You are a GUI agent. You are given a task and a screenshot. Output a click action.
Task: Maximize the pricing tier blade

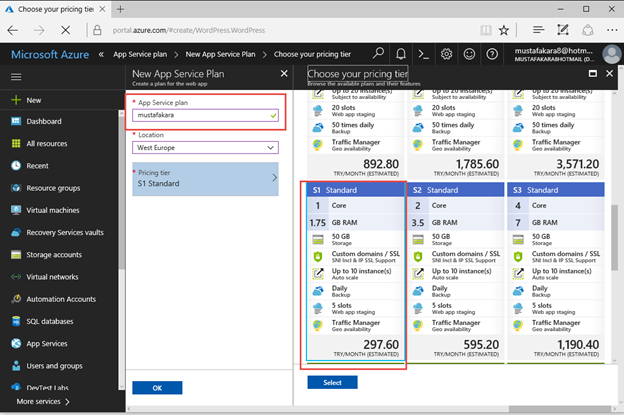pos(593,74)
